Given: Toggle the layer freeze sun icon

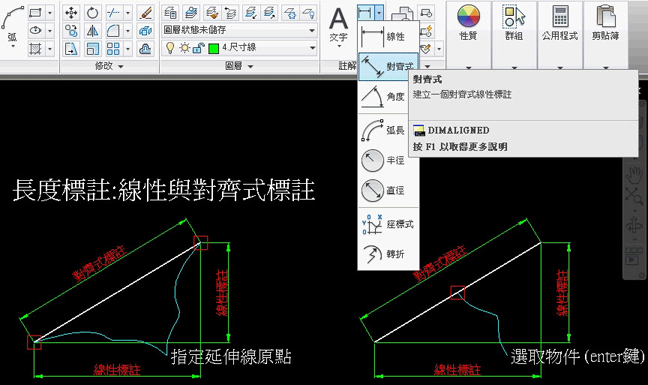Looking at the screenshot, I should (x=184, y=48).
